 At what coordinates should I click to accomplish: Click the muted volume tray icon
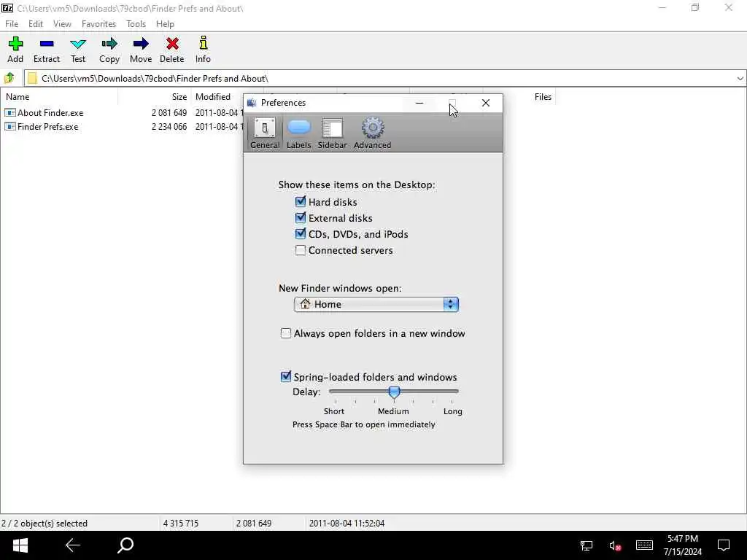615,545
